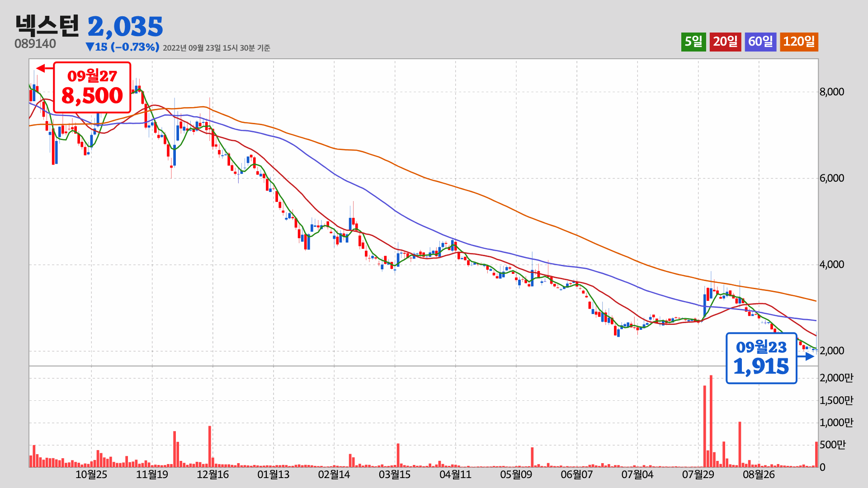Click the 09월27 8,500 high price callout
The image size is (868, 488).
(x=92, y=87)
